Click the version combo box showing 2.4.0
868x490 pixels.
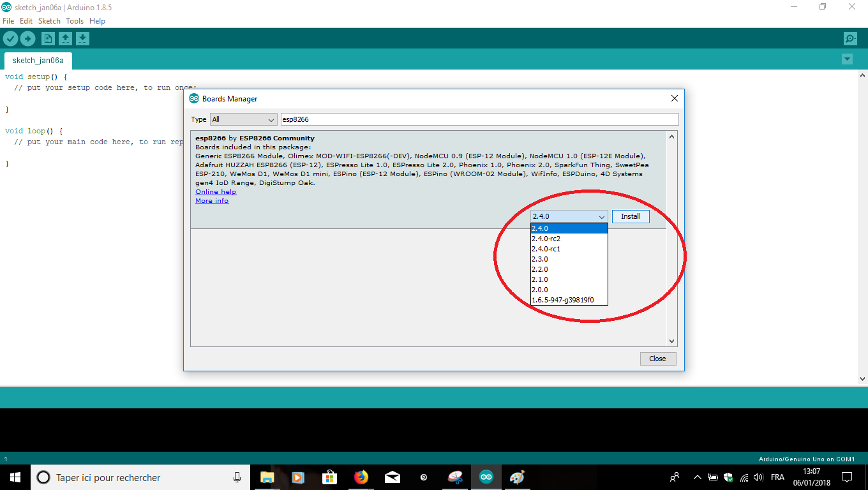(x=569, y=216)
